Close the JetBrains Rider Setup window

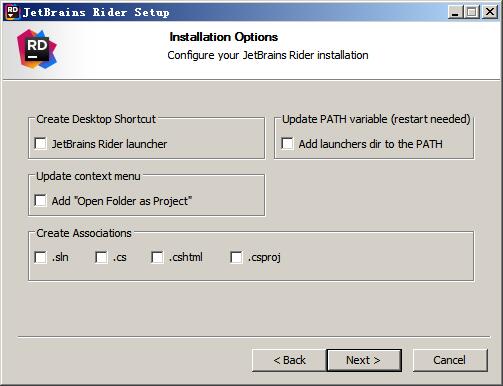[x=490, y=12]
